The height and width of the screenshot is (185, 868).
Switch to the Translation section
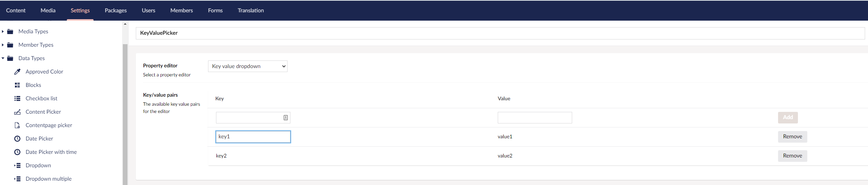(x=251, y=10)
